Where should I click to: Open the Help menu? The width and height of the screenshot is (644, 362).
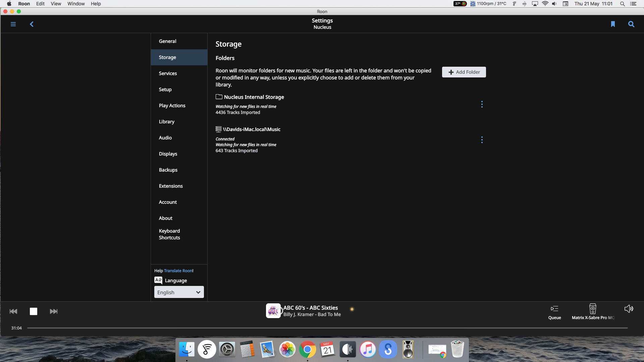[96, 4]
